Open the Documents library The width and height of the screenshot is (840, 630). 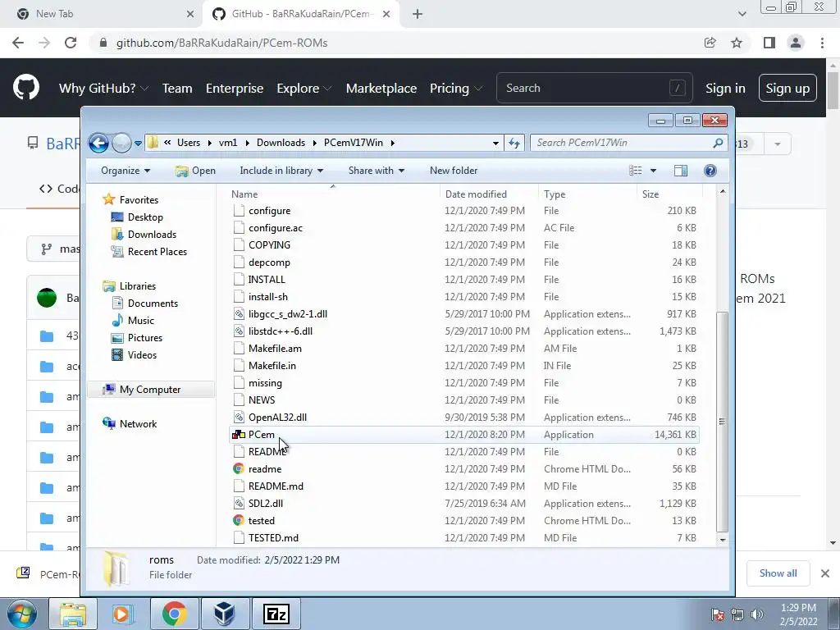[153, 304]
